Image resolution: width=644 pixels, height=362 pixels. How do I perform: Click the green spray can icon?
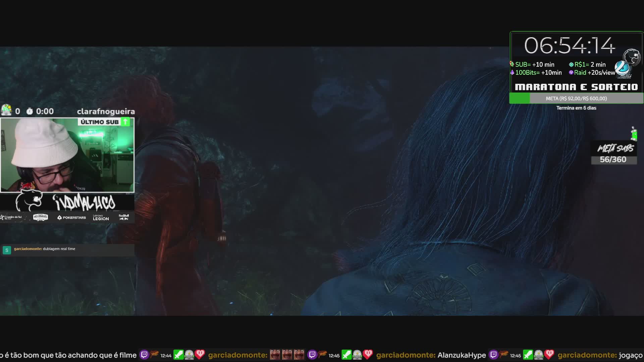point(634,133)
